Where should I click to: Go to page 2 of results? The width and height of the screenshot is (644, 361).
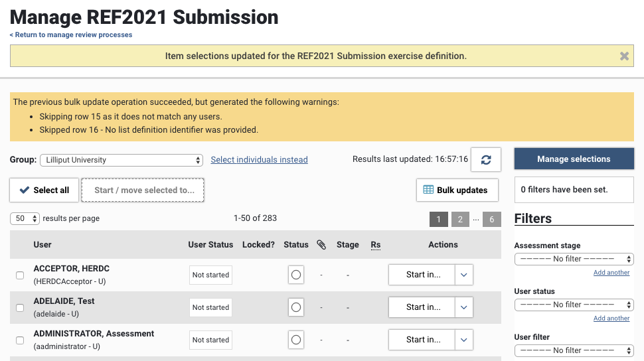tap(459, 219)
